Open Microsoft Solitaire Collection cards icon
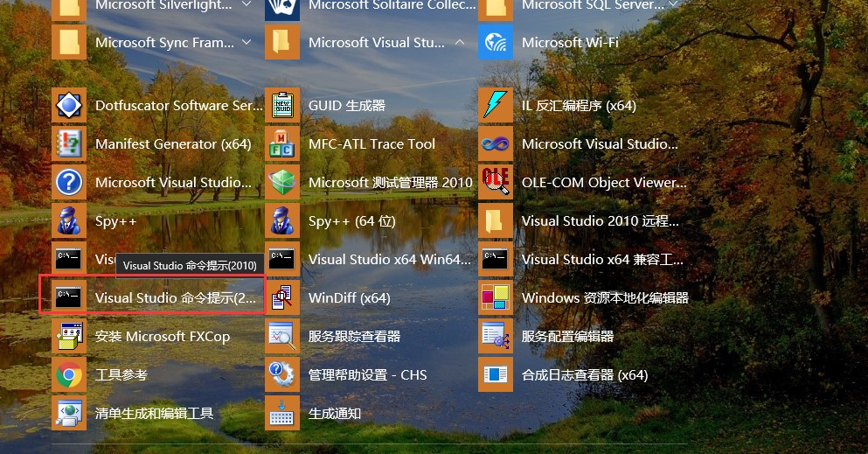868x454 pixels. [x=282, y=10]
